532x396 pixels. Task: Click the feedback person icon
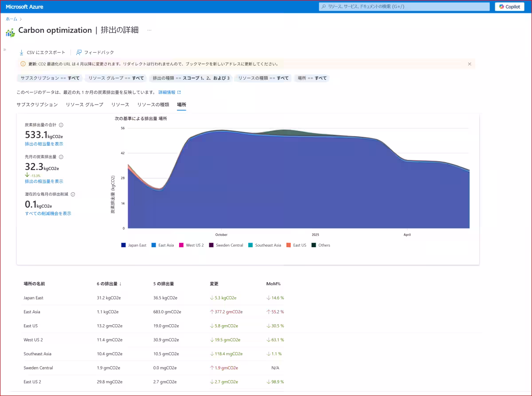79,52
